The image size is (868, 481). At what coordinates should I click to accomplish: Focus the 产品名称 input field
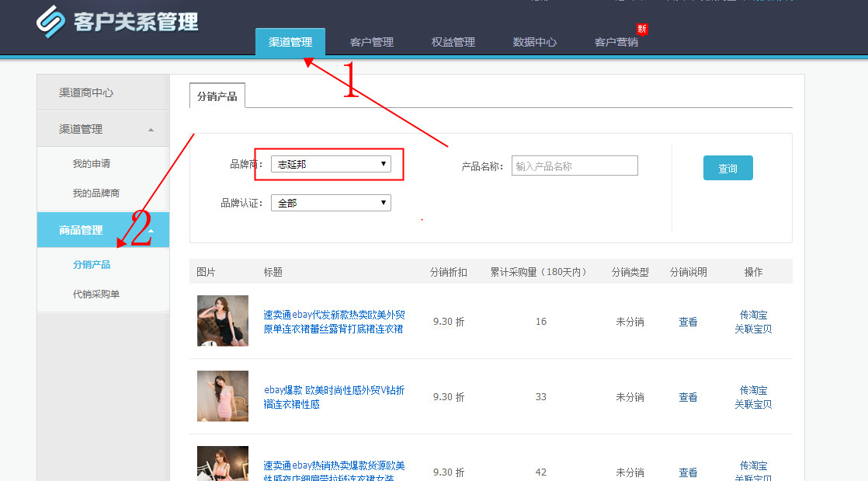575,166
